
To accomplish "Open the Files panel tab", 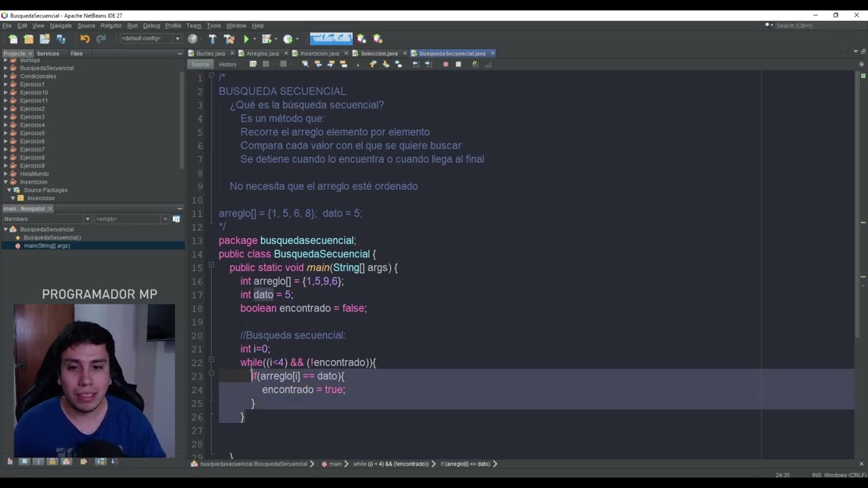I will point(77,54).
